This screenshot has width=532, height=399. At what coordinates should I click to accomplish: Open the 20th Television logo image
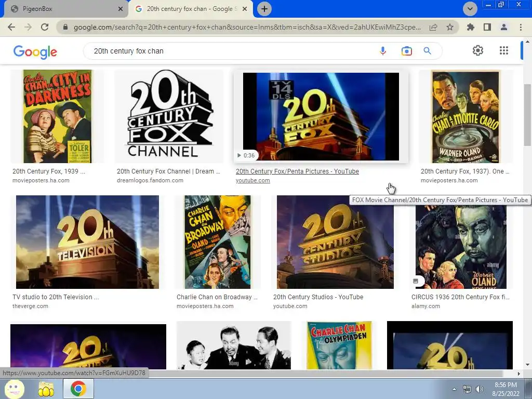(x=87, y=242)
